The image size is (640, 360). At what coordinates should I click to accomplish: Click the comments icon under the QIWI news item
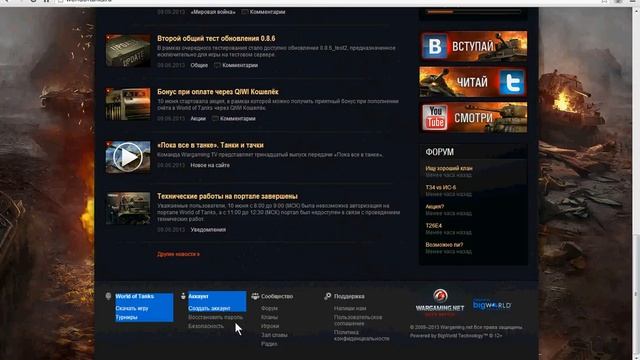click(x=215, y=118)
